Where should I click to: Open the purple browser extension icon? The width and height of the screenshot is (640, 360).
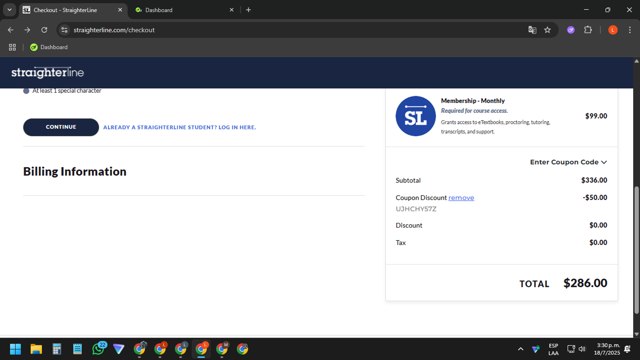571,30
